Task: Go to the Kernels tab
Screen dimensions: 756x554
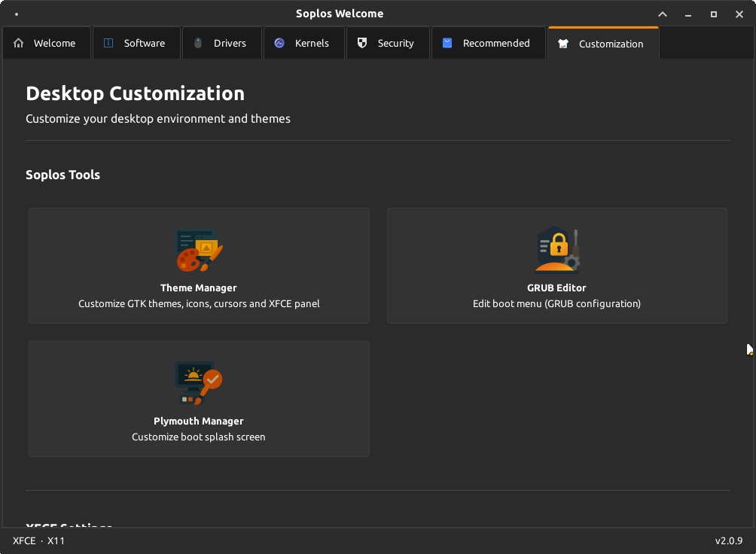Action: click(x=304, y=43)
